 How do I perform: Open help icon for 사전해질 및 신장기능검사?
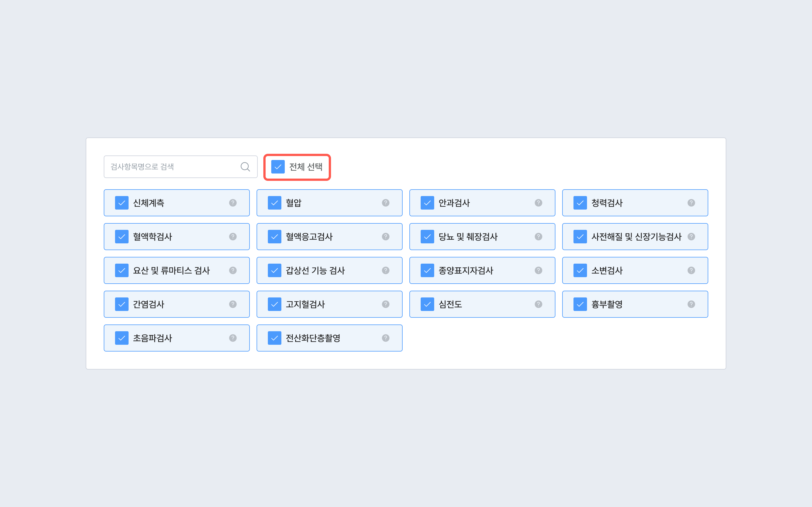pos(691,237)
